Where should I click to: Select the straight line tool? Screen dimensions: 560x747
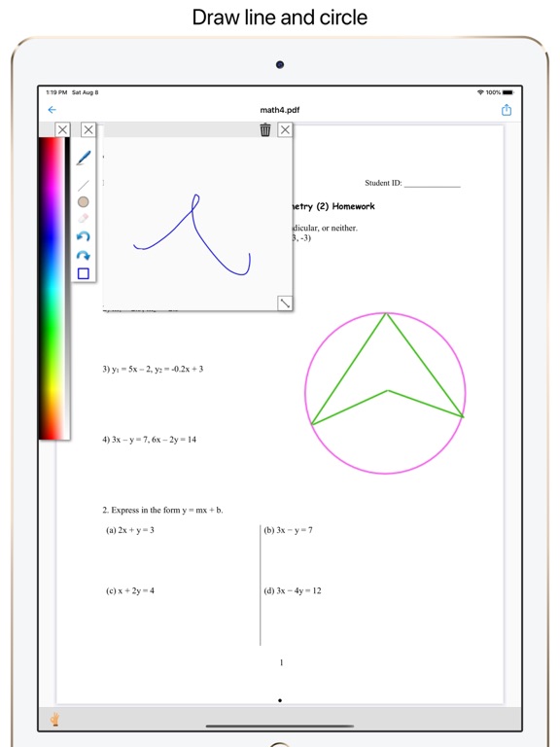coord(84,186)
